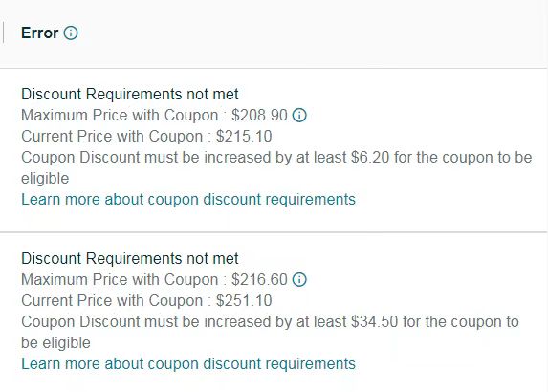This screenshot has height=392, width=548.
Task: Click the $6.20 increase amount text
Action: pos(370,157)
